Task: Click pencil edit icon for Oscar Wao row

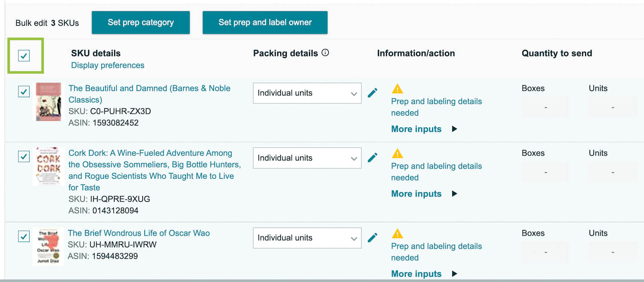Action: click(373, 238)
